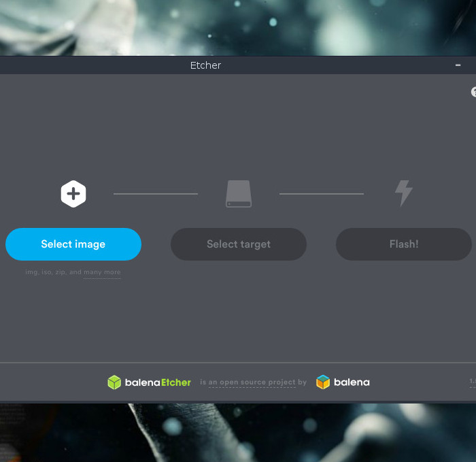The image size is (476, 462).
Task: Click the Etcher window title text
Action: click(205, 65)
